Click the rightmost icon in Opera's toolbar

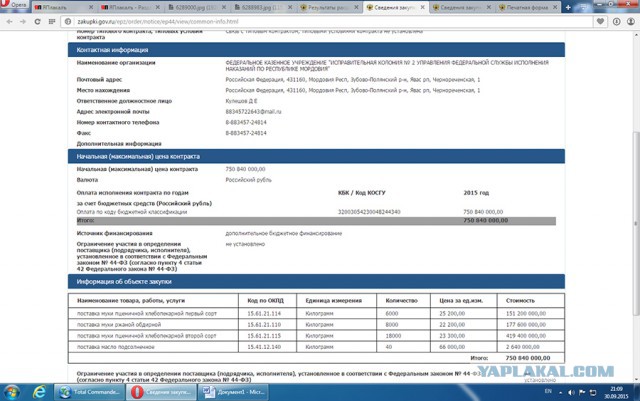coord(631,22)
